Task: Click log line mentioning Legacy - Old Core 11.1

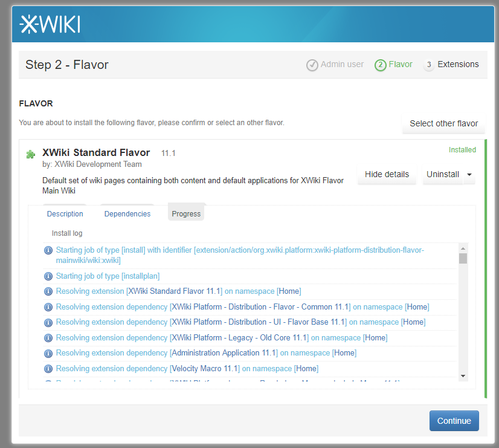Action: pyautogui.click(x=222, y=338)
